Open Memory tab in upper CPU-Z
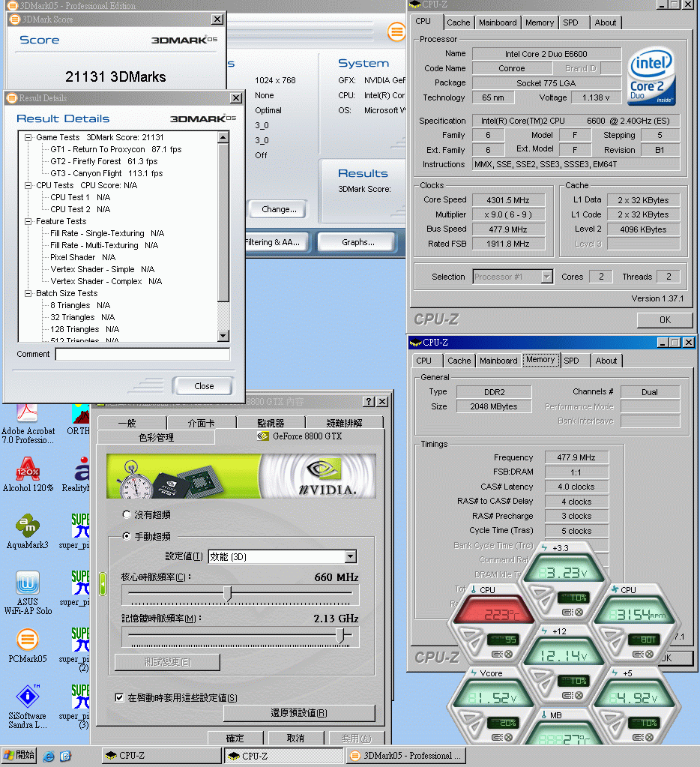The image size is (700, 767). [540, 22]
